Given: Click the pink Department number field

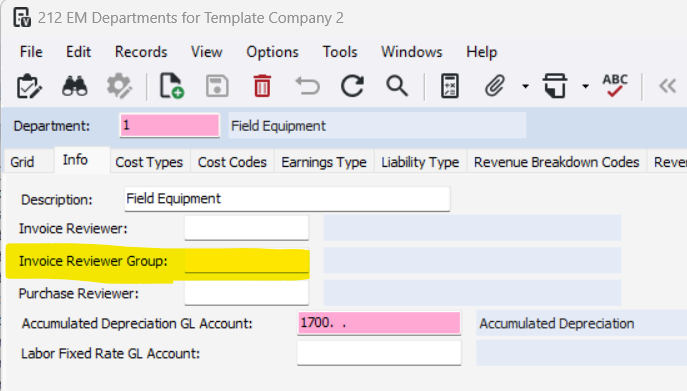Looking at the screenshot, I should coord(170,126).
